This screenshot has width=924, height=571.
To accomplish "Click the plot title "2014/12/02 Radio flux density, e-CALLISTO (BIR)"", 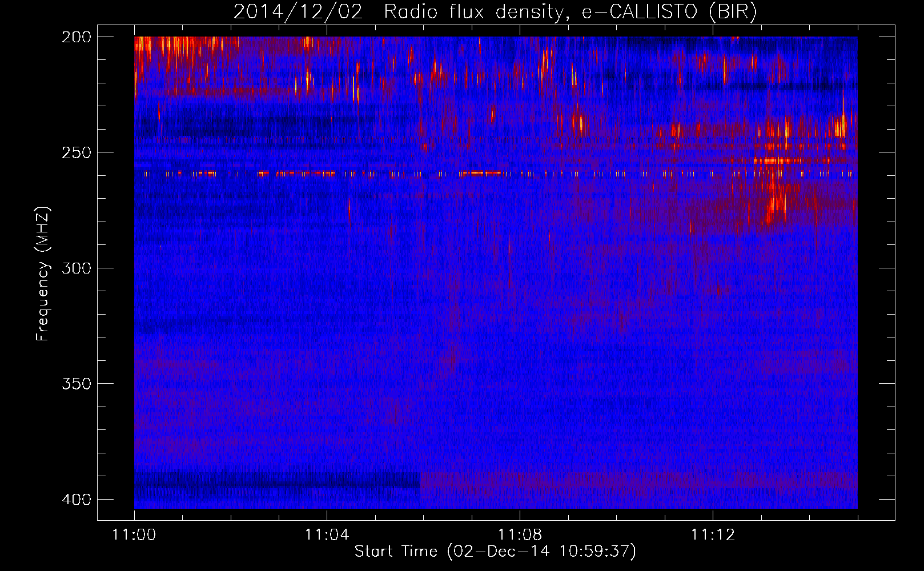I will click(x=495, y=12).
